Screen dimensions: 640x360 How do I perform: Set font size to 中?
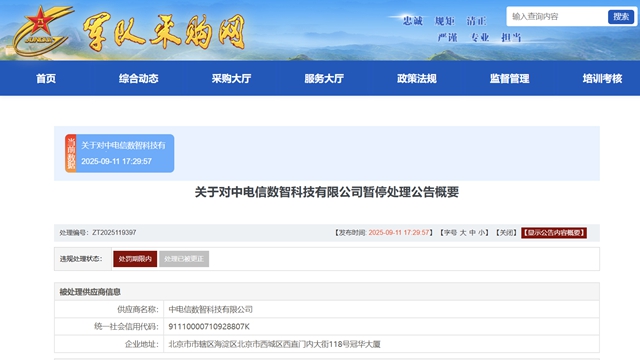click(472, 233)
